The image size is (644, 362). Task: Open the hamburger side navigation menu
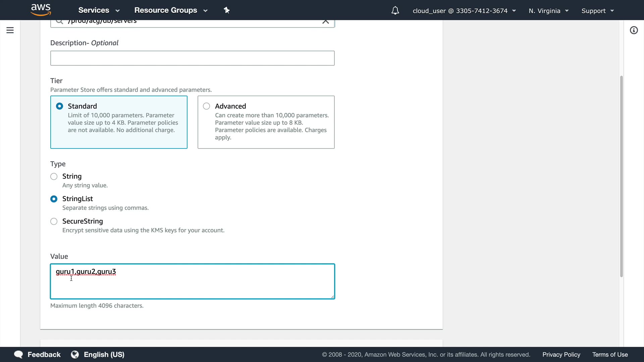(10, 31)
